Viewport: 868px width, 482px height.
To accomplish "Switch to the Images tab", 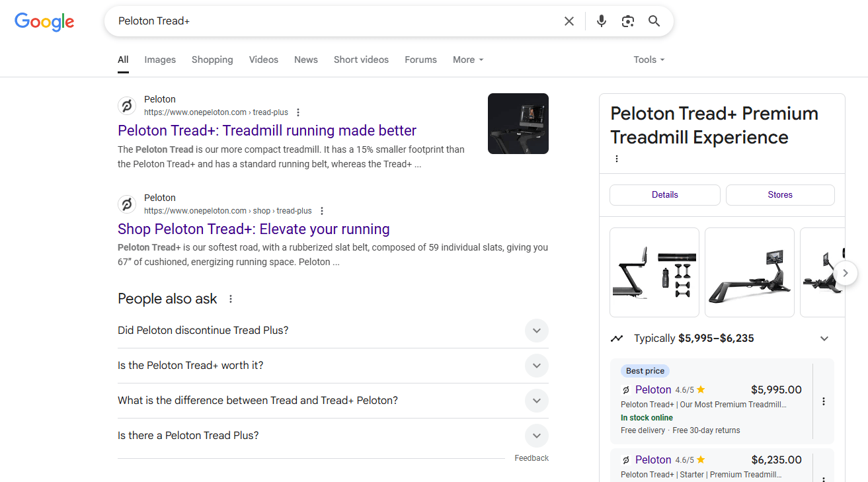I will pyautogui.click(x=160, y=60).
